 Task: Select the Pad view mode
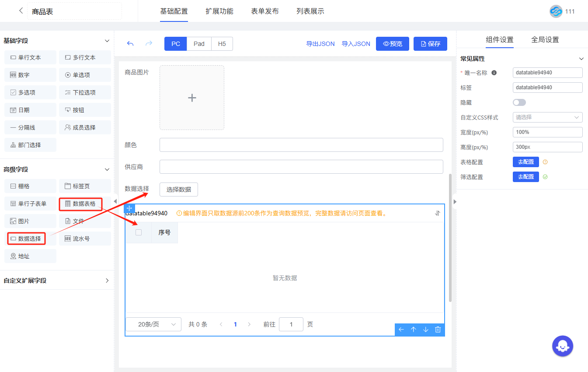pos(199,44)
